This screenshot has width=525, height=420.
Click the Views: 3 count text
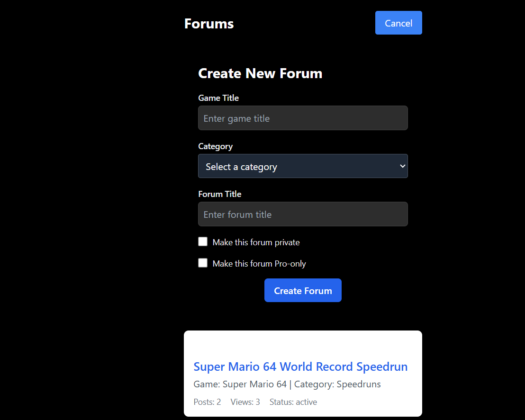click(245, 402)
